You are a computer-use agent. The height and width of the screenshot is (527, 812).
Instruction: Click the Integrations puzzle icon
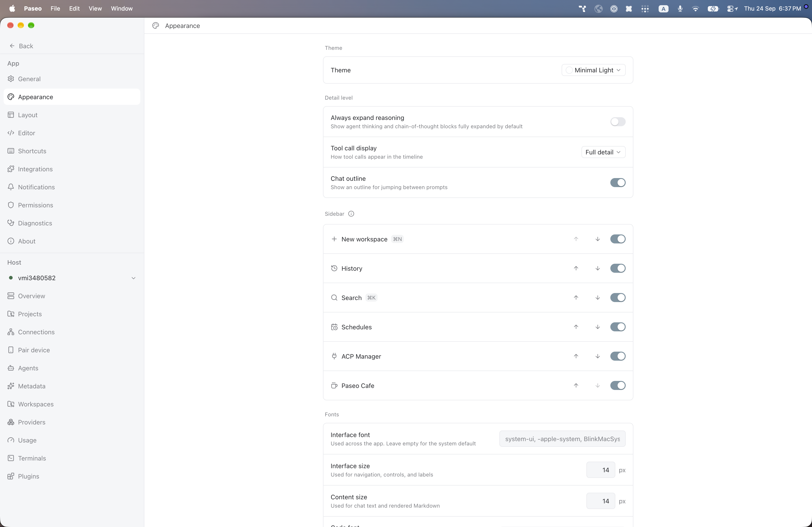coord(11,169)
